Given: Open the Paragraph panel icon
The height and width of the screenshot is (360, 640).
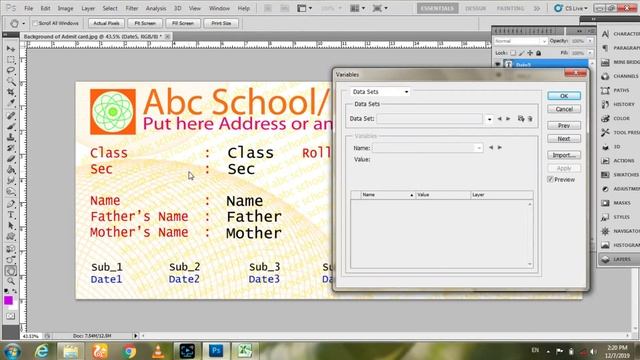Looking at the screenshot, I should 605,48.
